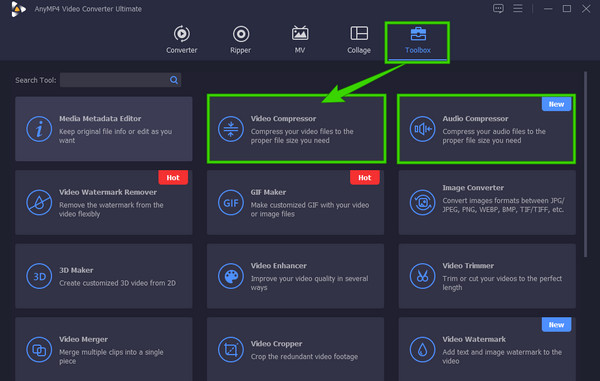The image size is (600, 381).
Task: Switch to the Collage tab
Action: (x=359, y=40)
